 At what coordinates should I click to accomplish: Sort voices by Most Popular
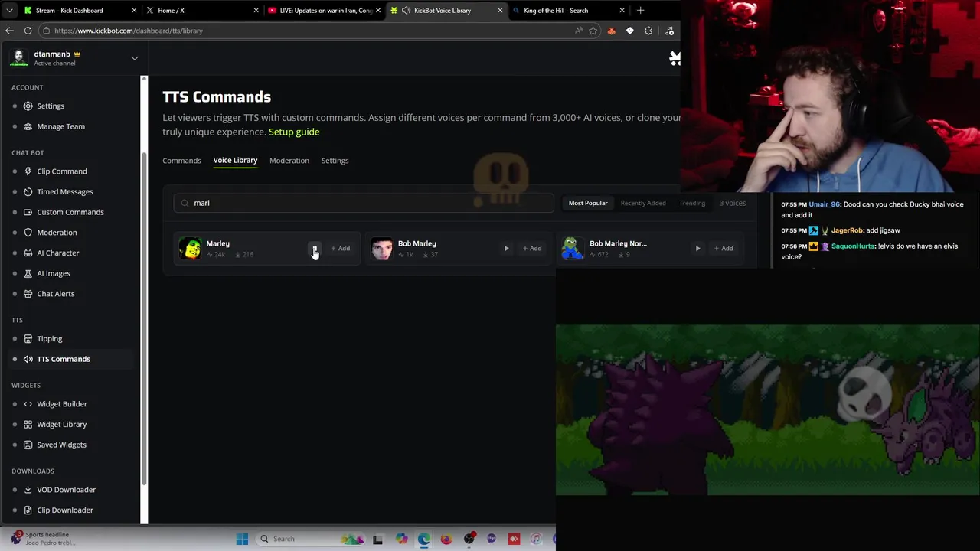click(x=588, y=203)
